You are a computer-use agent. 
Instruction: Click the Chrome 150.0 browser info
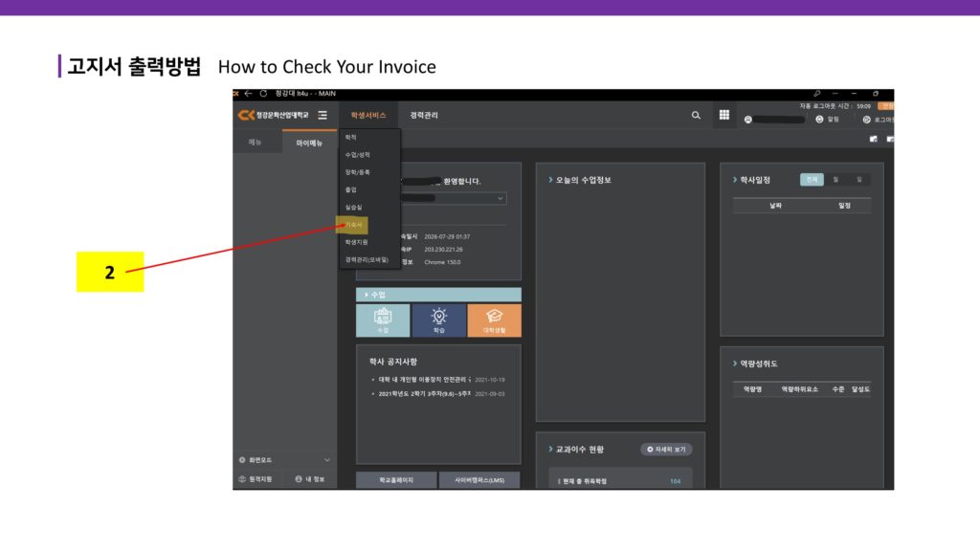[442, 262]
